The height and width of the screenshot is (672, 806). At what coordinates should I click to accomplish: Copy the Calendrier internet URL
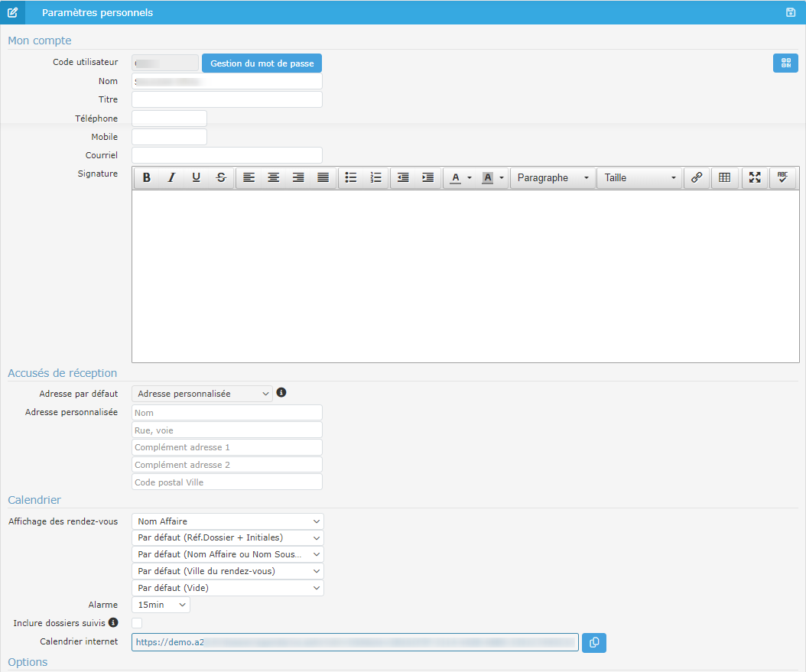pyautogui.click(x=593, y=643)
